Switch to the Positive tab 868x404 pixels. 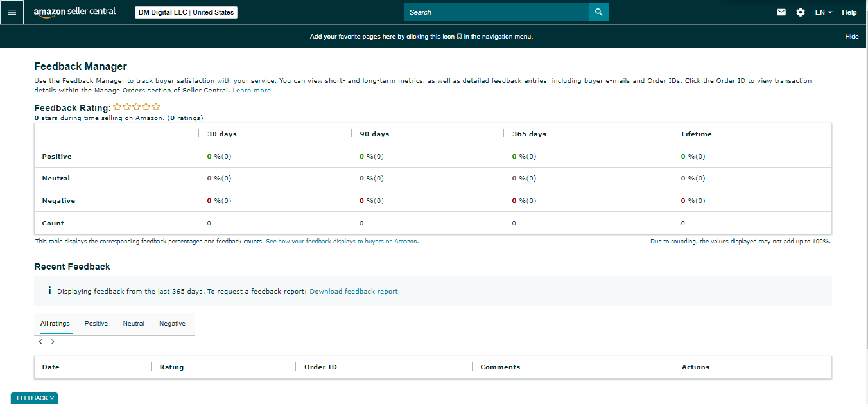[96, 324]
